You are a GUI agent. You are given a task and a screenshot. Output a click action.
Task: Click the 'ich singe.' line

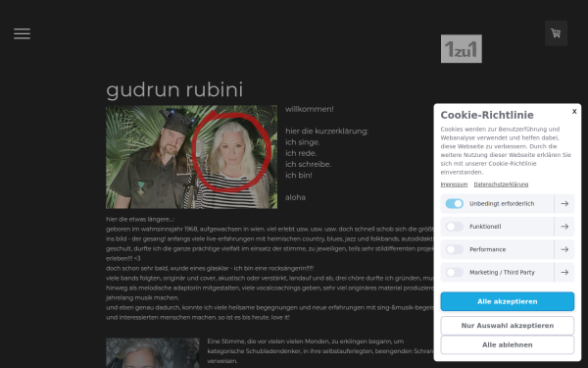[x=303, y=142]
